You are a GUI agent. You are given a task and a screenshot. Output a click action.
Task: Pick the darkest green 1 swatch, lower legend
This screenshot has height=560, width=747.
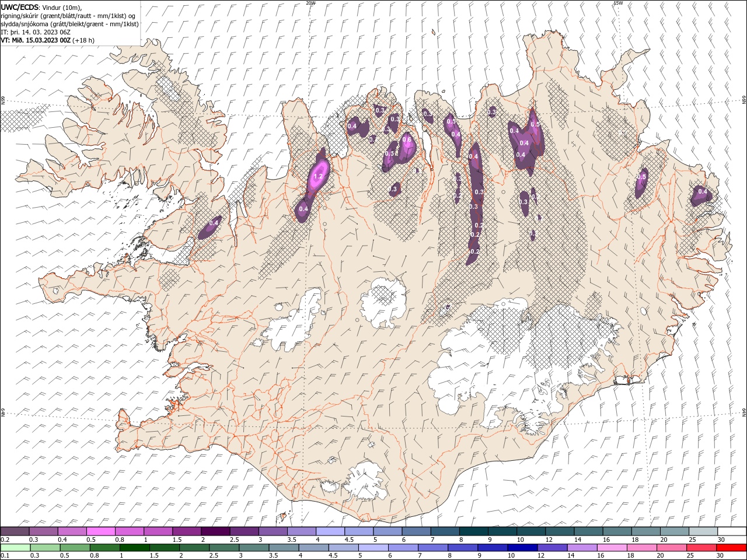pos(134,548)
